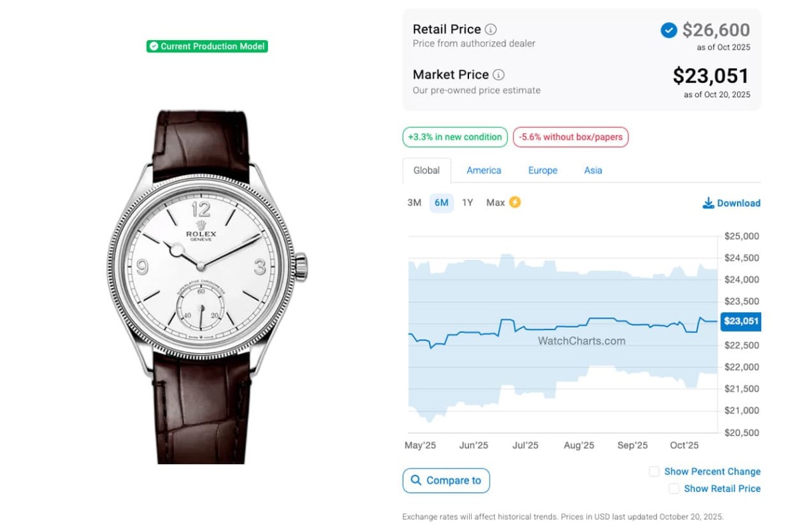Open the Compare to button
This screenshot has width=804, height=532.
446,480
